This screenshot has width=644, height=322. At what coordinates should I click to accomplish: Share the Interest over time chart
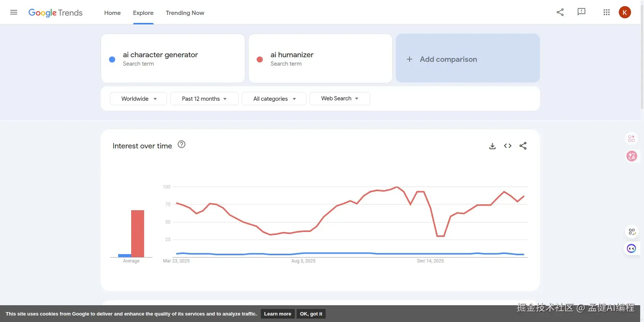523,146
